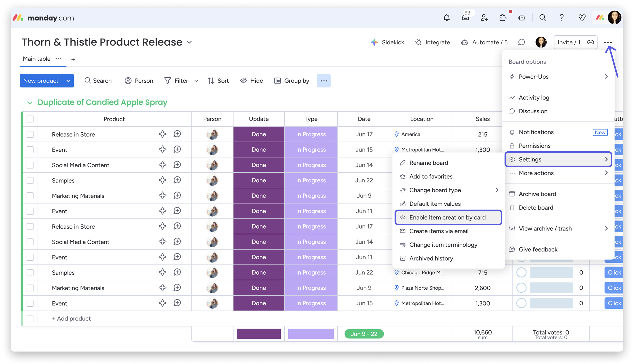
Task: Open board discussion speech bubble icon
Action: point(521,42)
